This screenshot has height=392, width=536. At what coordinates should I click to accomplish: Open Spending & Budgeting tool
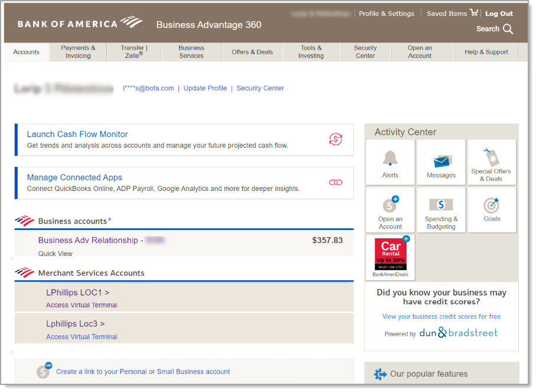pyautogui.click(x=441, y=209)
